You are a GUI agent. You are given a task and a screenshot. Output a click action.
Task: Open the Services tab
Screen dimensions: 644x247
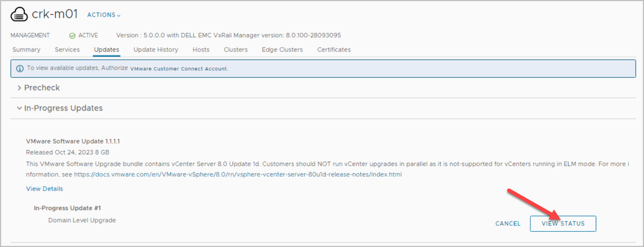[67, 50]
